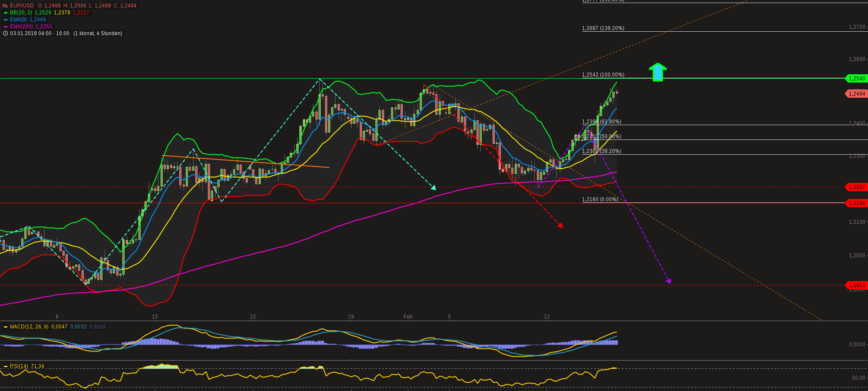Select the EMA(200) indicator label
This screenshot has height=391, width=868.
pyautogui.click(x=21, y=27)
